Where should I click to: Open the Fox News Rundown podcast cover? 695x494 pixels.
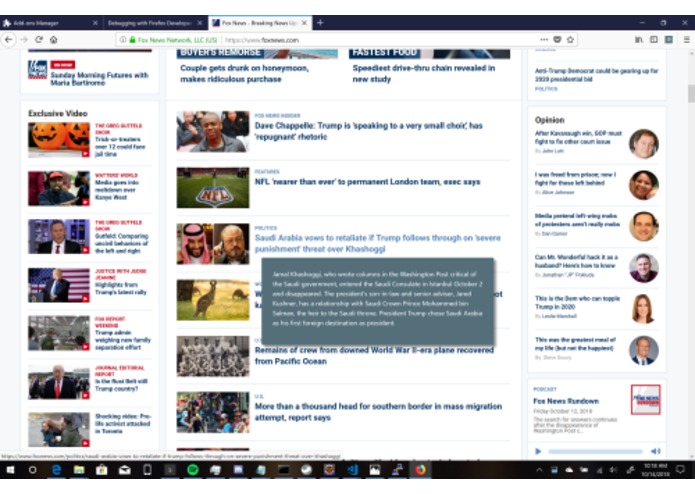click(645, 400)
